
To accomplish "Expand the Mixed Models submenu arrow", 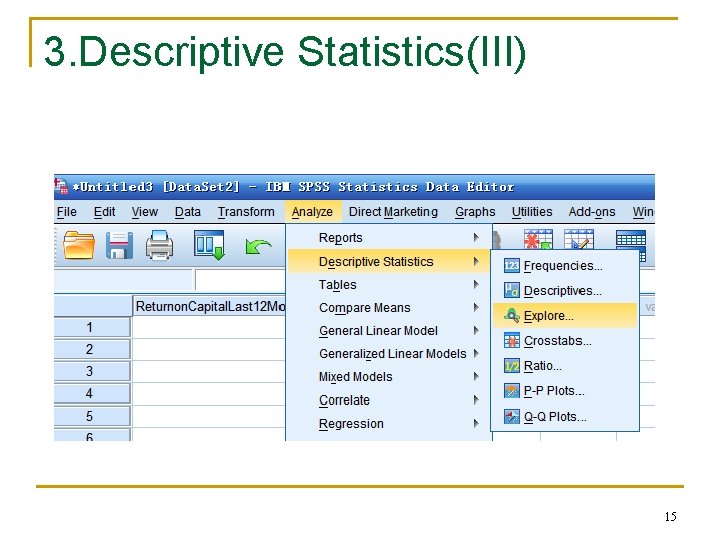I will click(476, 377).
